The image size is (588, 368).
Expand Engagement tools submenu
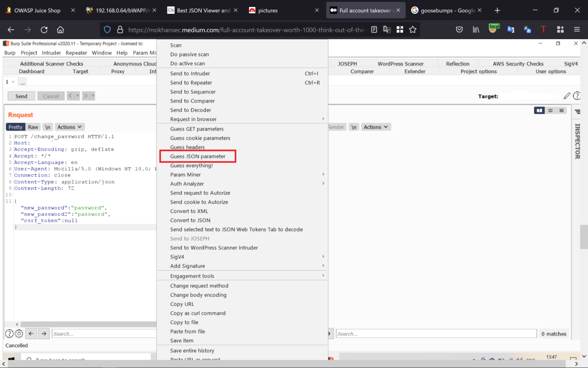[x=243, y=276]
